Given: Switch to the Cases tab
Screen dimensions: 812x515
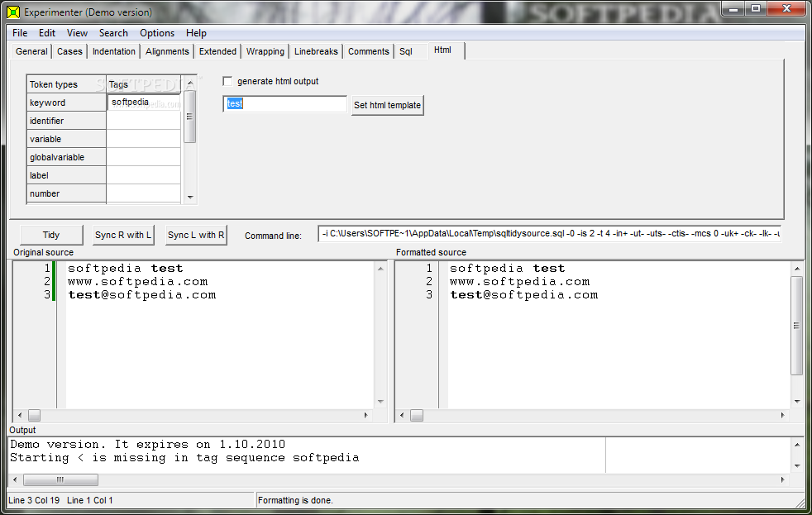Looking at the screenshot, I should [69, 51].
